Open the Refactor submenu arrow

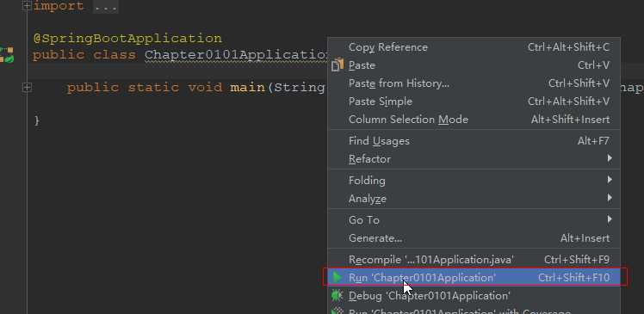click(610, 158)
